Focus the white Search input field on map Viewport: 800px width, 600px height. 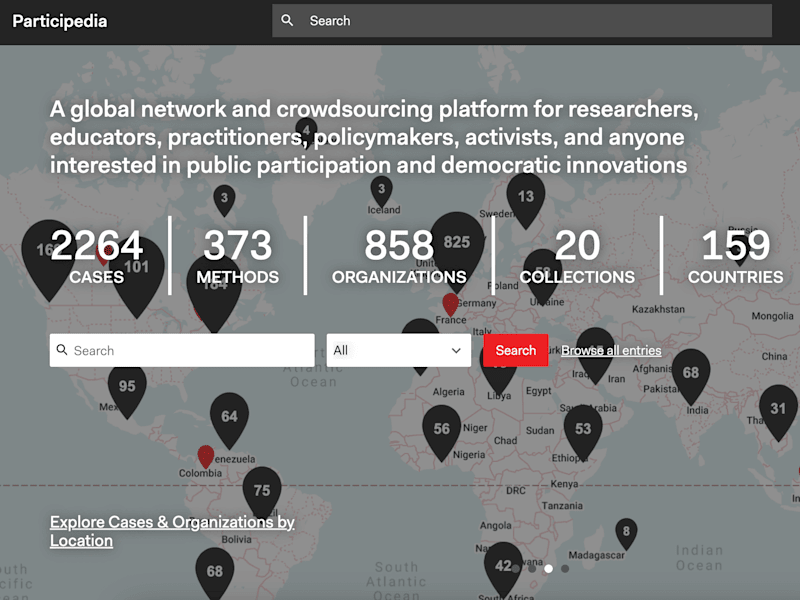pos(182,351)
